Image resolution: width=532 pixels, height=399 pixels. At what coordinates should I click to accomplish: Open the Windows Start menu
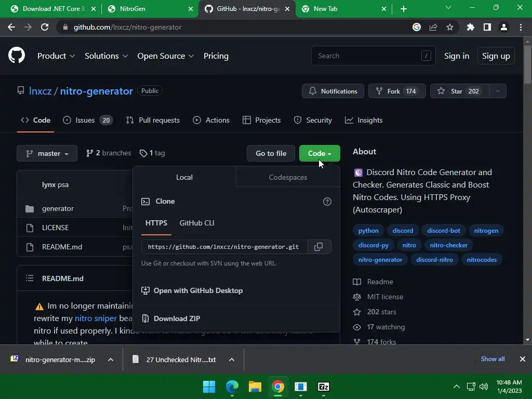point(209,387)
